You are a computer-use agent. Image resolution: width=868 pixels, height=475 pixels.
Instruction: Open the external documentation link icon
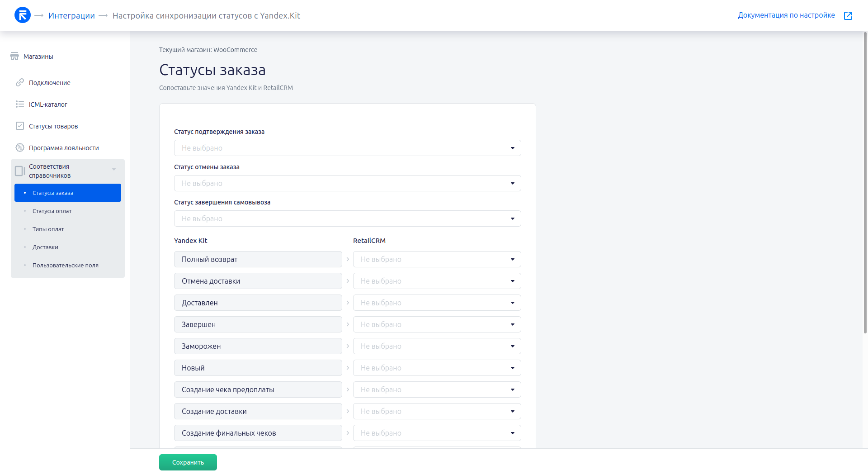(x=848, y=16)
